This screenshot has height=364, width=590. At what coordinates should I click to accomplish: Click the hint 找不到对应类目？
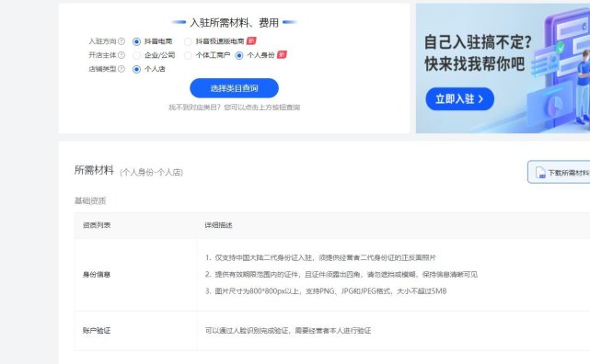(194, 108)
